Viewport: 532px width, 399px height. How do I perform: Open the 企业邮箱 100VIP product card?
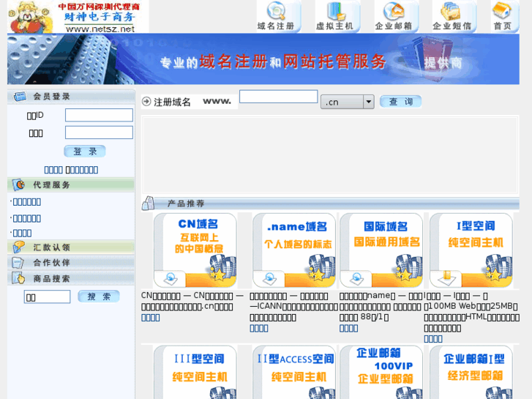[x=381, y=372]
